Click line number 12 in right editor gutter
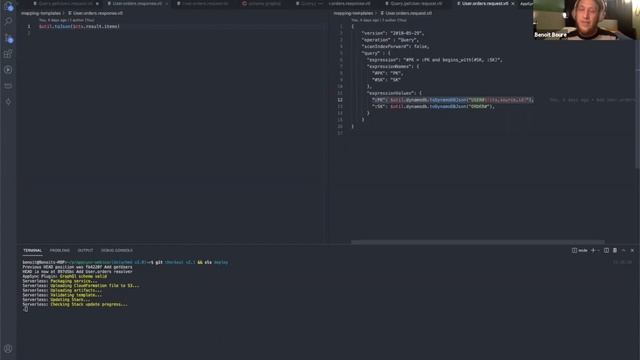Image resolution: width=640 pixels, height=360 pixels. tap(340, 100)
